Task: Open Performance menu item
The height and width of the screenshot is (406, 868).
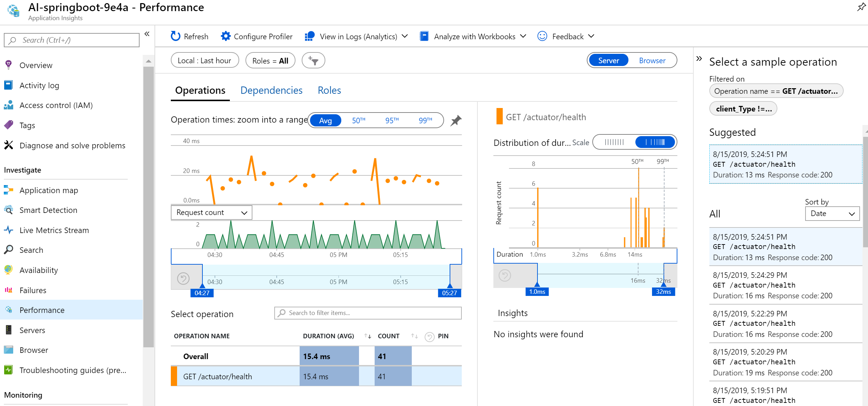Action: pyautogui.click(x=71, y=310)
